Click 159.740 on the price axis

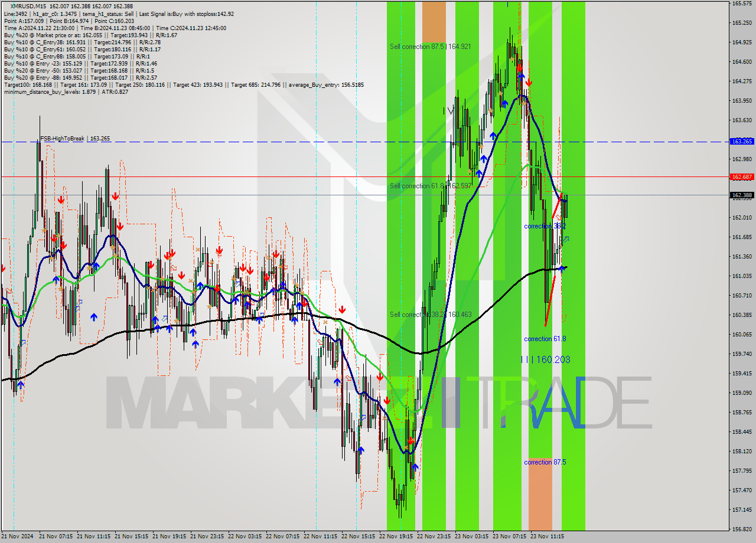pos(741,354)
